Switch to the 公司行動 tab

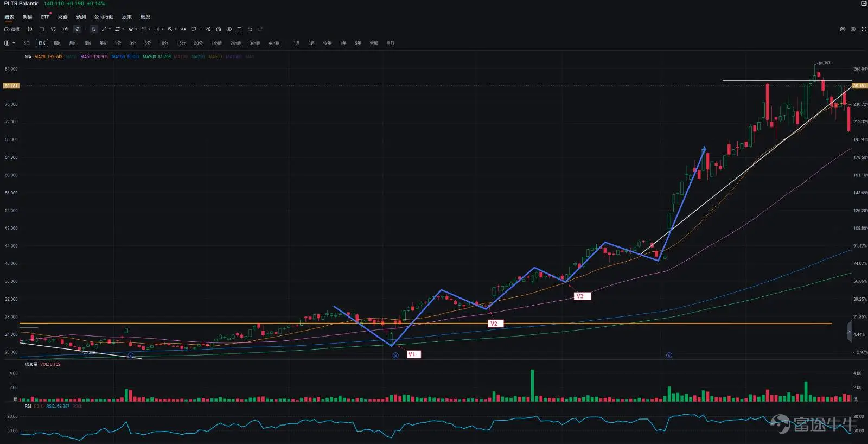click(x=104, y=17)
